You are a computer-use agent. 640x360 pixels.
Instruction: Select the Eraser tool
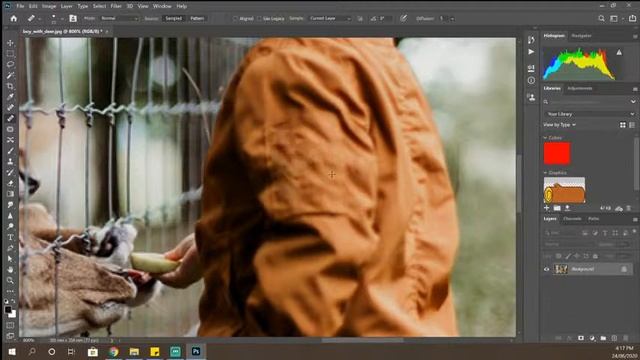(x=11, y=183)
